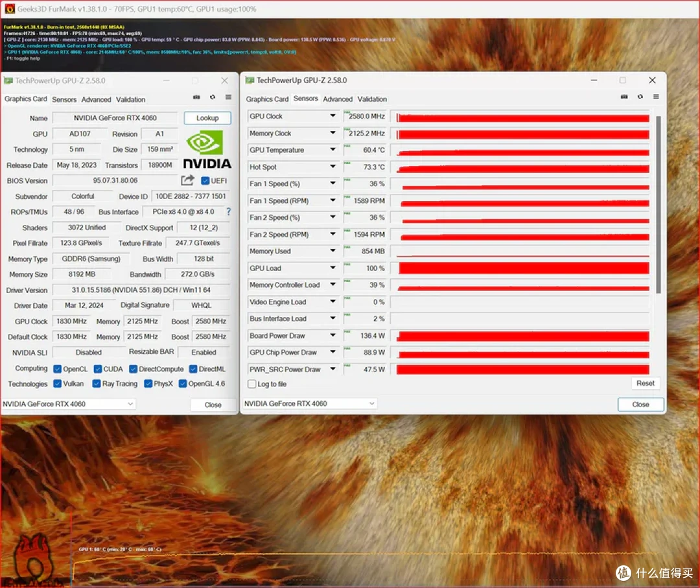Viewport: 700px width, 588px height.
Task: Toggle the Ray Tracing checkbox
Action: (x=97, y=384)
